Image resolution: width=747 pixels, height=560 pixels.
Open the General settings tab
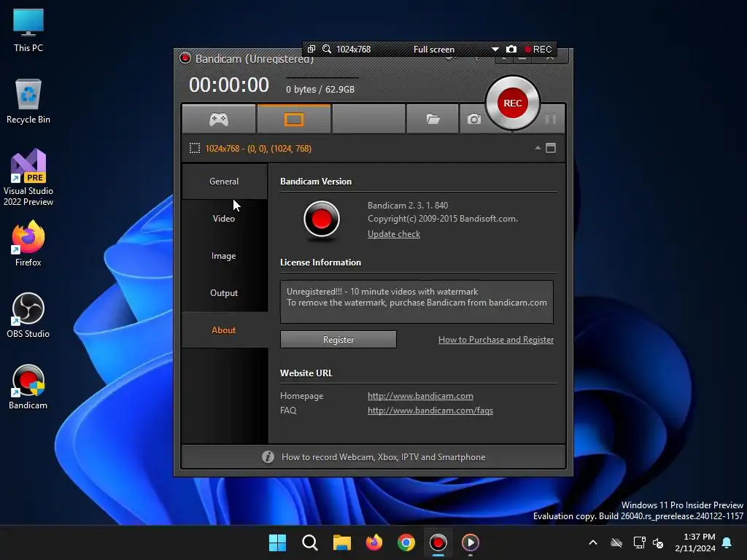point(225,182)
